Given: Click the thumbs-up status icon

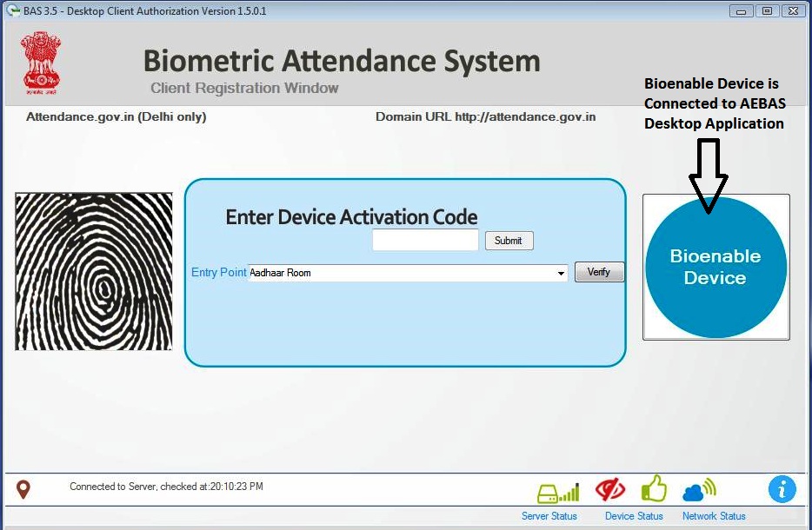Looking at the screenshot, I should tap(653, 488).
